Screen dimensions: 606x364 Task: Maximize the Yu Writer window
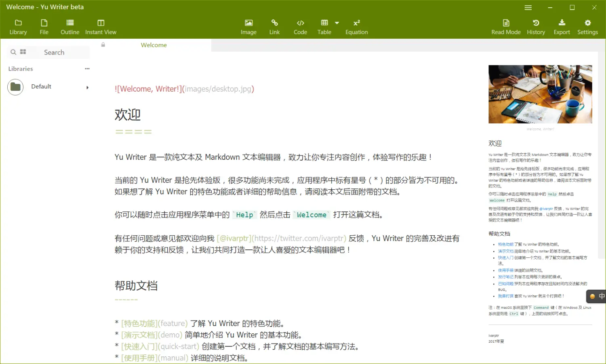tap(572, 7)
